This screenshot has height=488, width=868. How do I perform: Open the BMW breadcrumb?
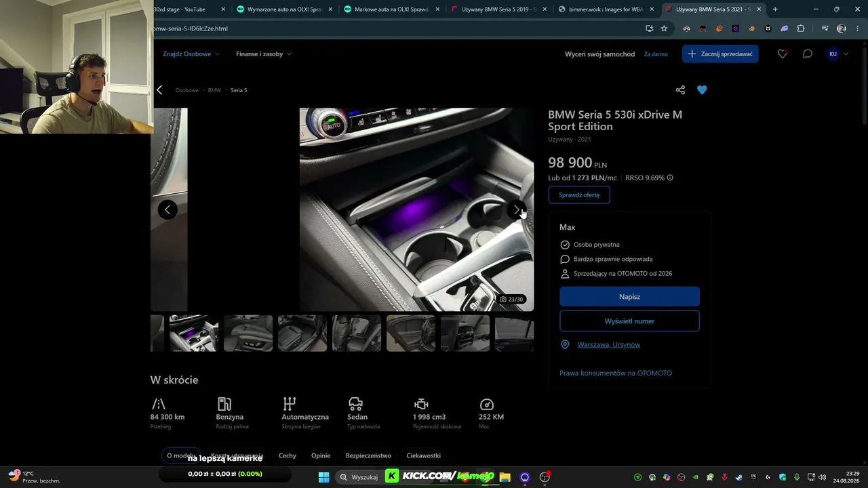tap(214, 90)
